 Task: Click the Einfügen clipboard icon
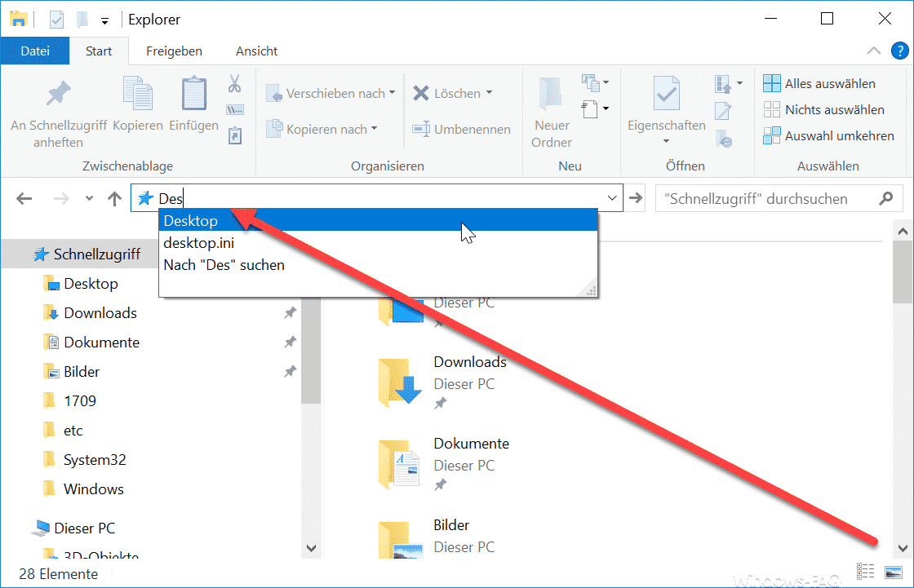[x=193, y=95]
